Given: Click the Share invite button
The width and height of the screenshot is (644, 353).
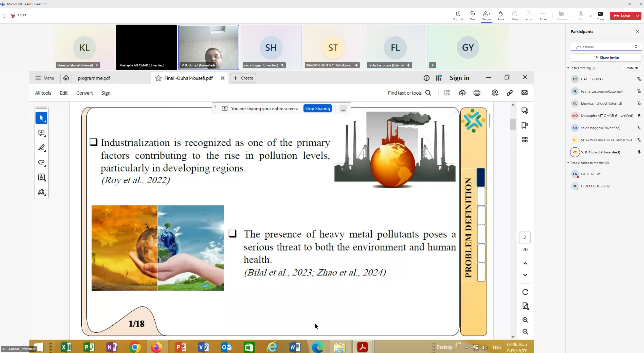Looking at the screenshot, I should [x=606, y=58].
